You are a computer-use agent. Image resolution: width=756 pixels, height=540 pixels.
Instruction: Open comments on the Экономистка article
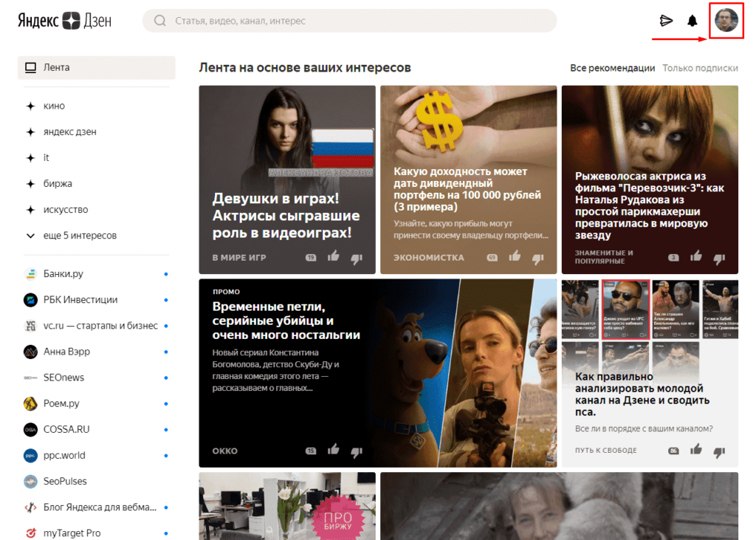tap(492, 258)
